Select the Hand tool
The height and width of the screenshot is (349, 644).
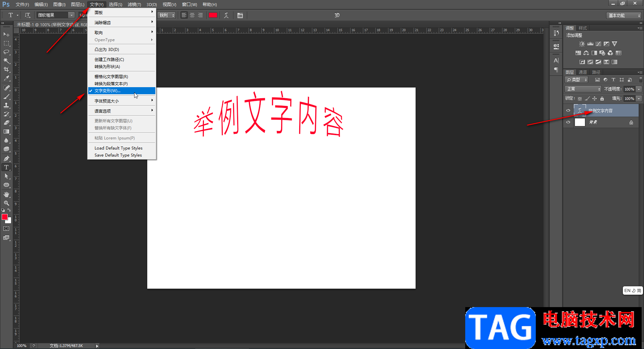coord(6,194)
